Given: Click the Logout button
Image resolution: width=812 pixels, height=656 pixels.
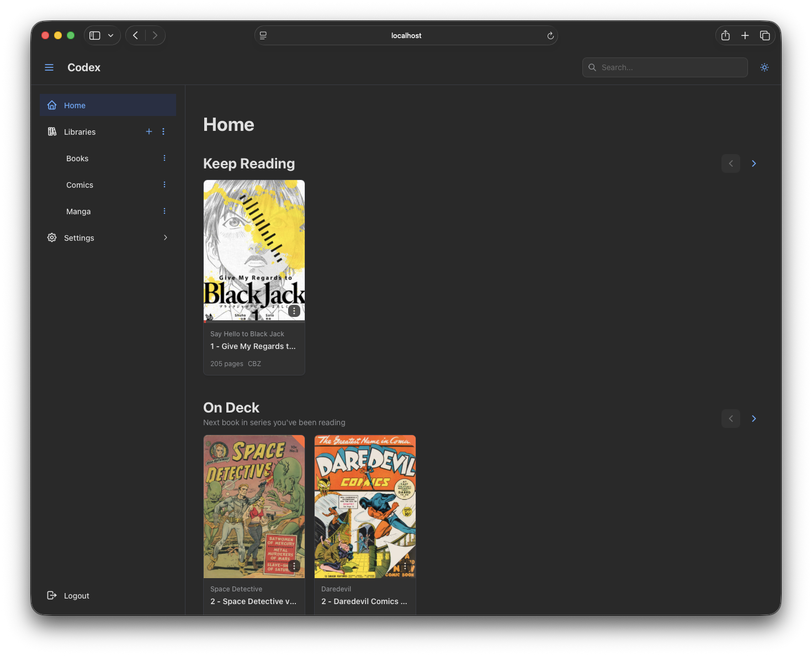Looking at the screenshot, I should (x=76, y=596).
